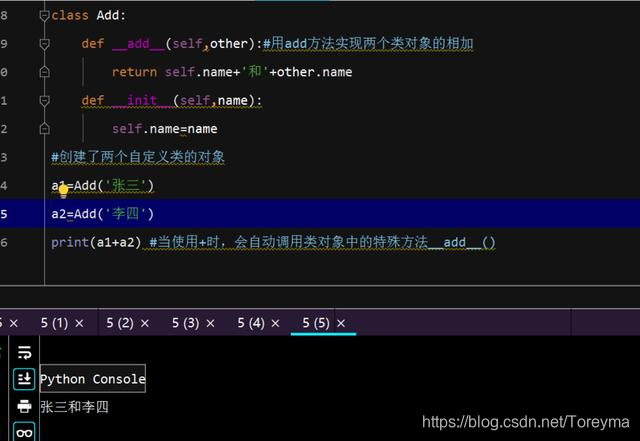
Task: Select the active 5 (5) run tab
Action: click(316, 323)
